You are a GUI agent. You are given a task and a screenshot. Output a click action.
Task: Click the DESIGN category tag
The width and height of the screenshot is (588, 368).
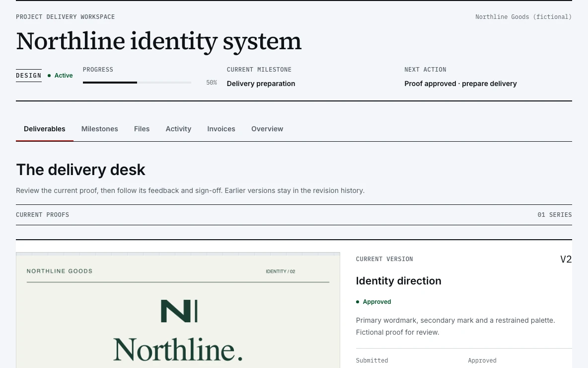[x=28, y=76]
